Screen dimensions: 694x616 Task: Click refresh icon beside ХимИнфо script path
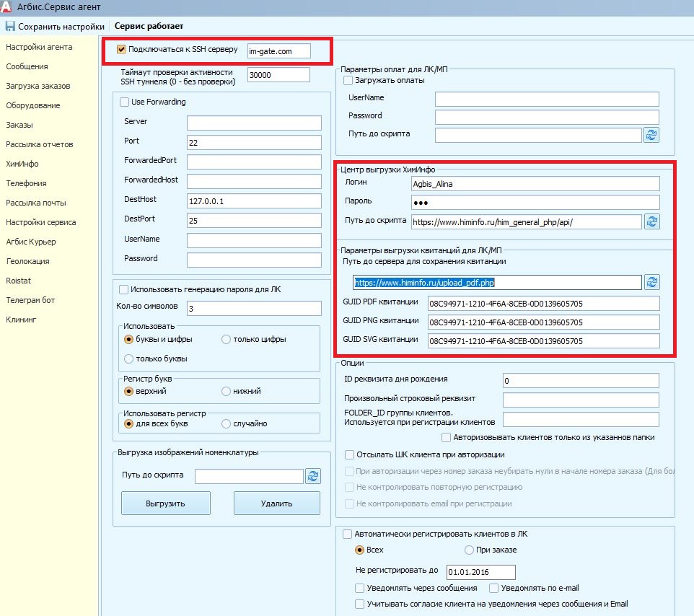point(651,221)
